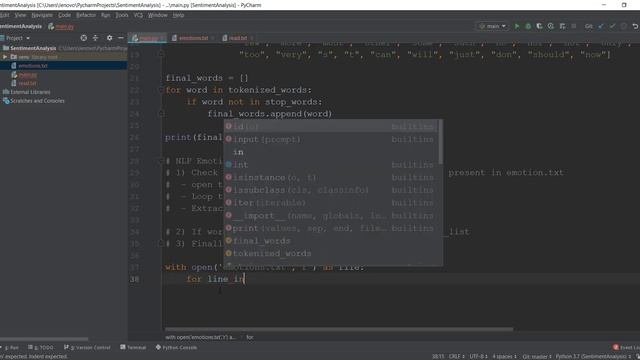This screenshot has height=360, width=640.
Task: Switch to the main.py editor tab
Action: tap(146, 38)
